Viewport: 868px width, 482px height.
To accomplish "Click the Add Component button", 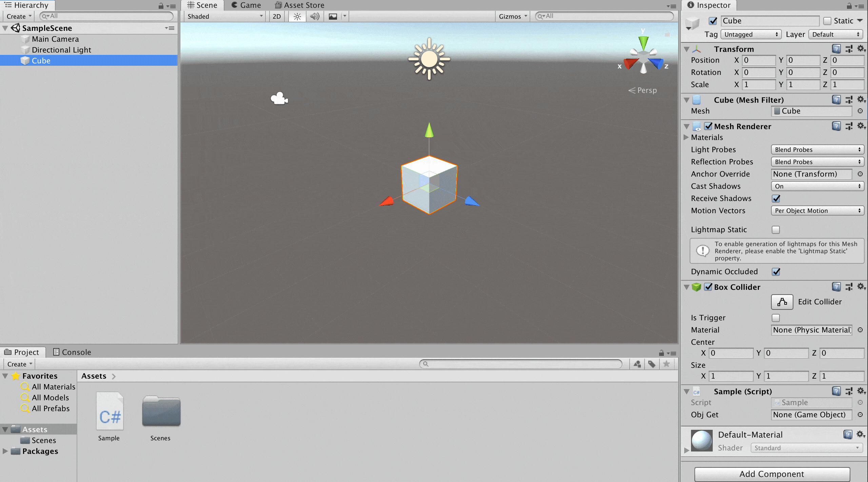I will (773, 473).
